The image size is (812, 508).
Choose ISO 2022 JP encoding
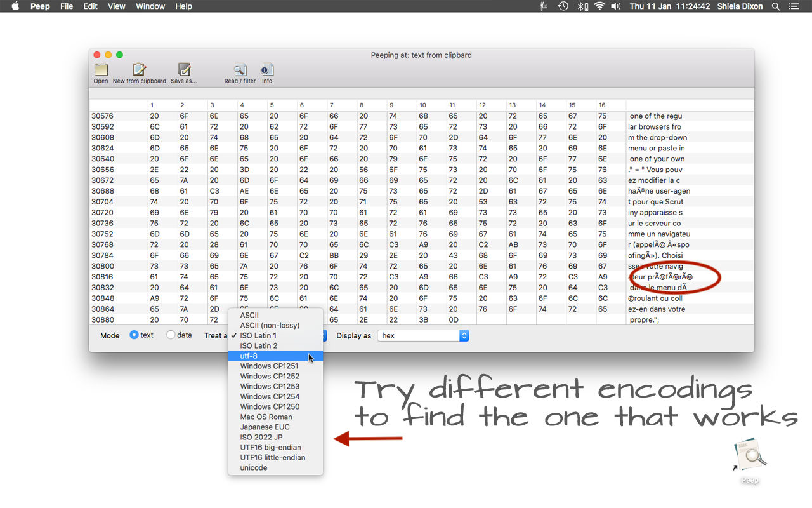[x=275, y=437]
